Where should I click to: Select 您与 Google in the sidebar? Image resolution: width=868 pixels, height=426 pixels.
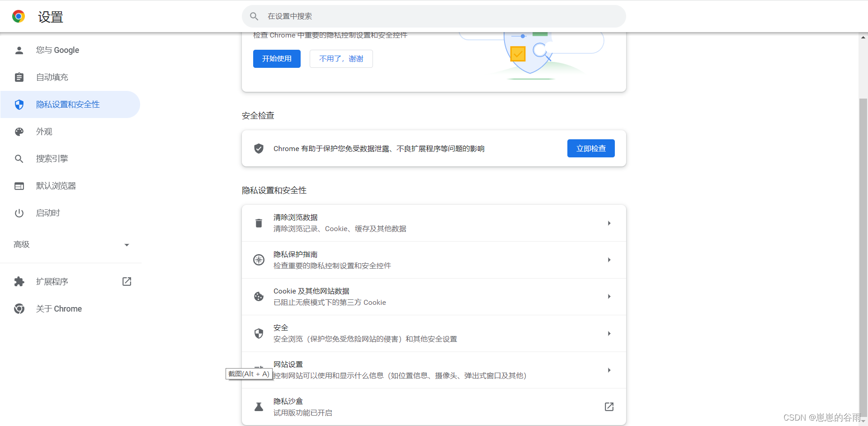pyautogui.click(x=71, y=50)
